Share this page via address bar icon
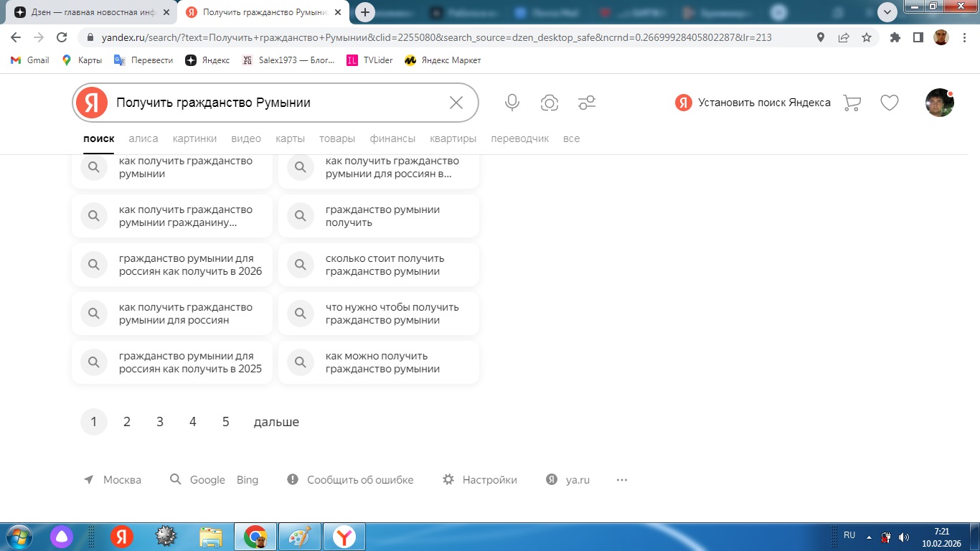The image size is (980, 551). 844,37
